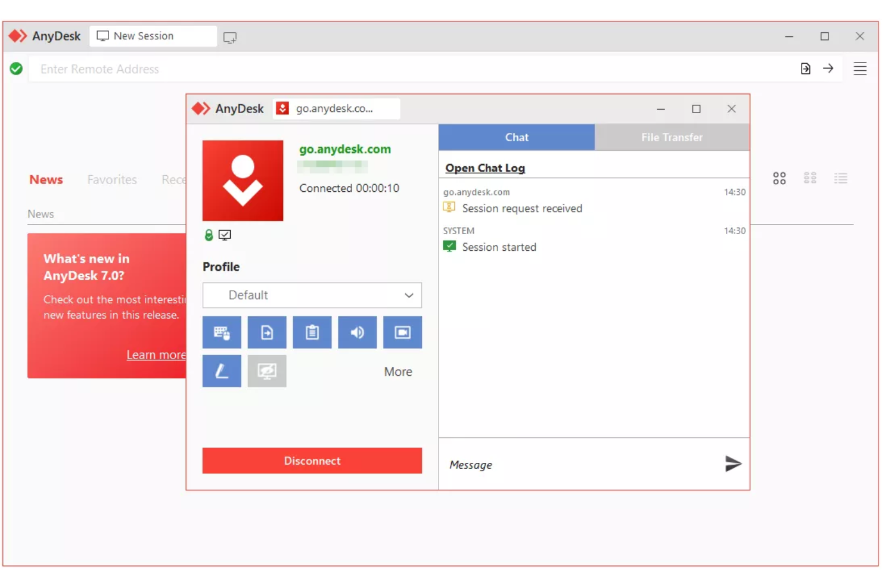Click the green go.anydesk.com address text

click(x=345, y=149)
